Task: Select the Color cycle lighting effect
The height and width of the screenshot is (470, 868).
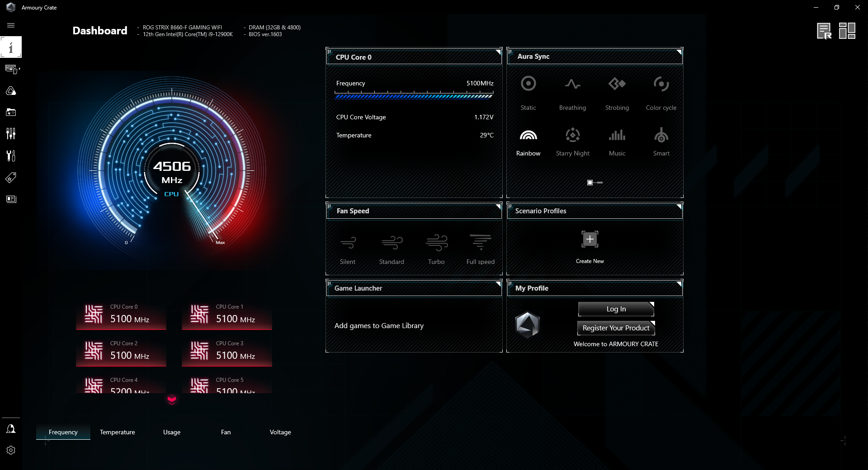Action: coord(661,93)
